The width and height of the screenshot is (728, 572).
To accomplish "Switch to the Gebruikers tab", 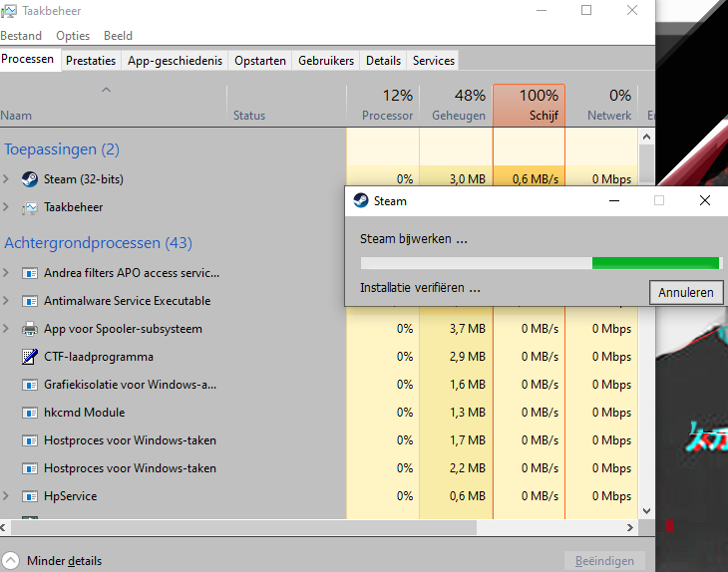I will (x=326, y=61).
